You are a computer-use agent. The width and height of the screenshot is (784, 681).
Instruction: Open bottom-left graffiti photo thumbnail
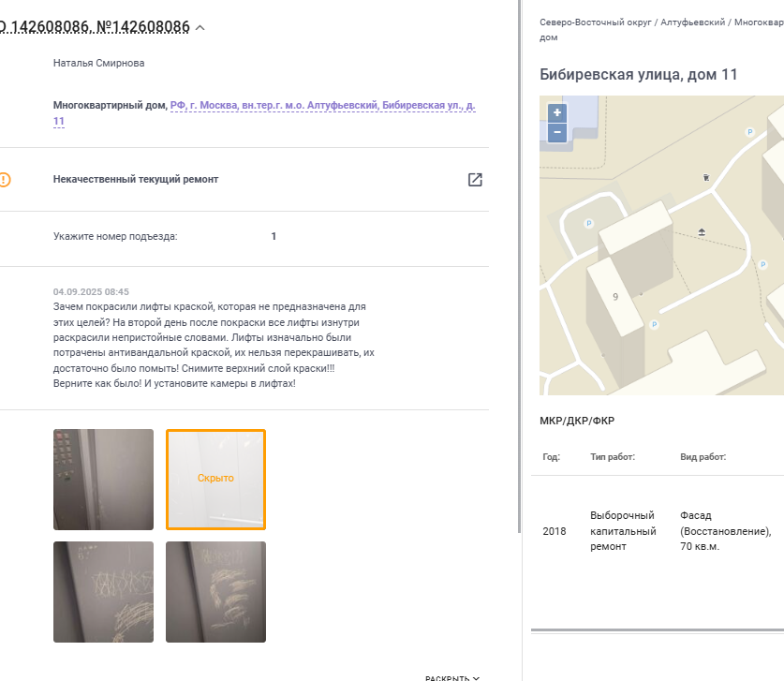pos(103,592)
